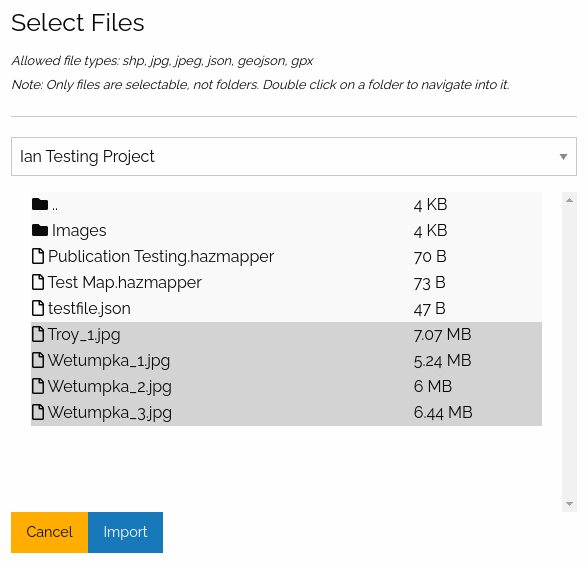Click the file icon next to Troy_1.jpg
This screenshot has width=588, height=568.
[38, 334]
